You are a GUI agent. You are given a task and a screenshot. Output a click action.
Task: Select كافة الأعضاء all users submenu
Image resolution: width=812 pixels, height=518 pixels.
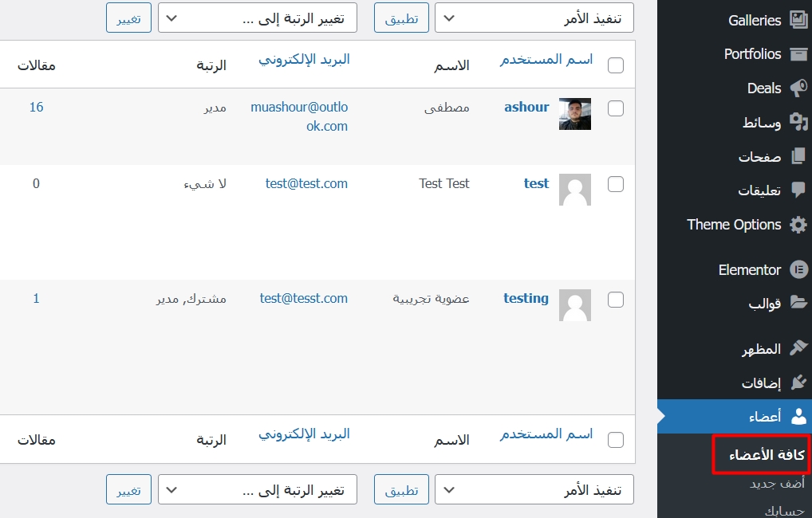coord(767,455)
